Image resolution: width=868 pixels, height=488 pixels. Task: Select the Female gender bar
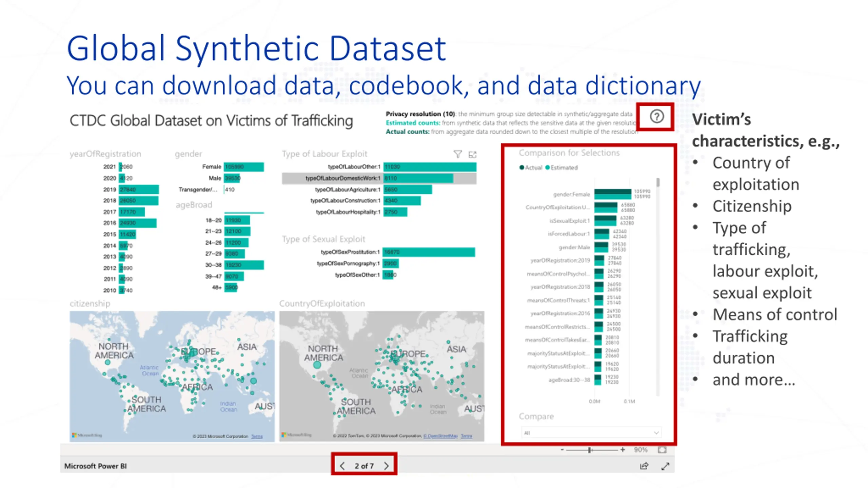click(244, 167)
